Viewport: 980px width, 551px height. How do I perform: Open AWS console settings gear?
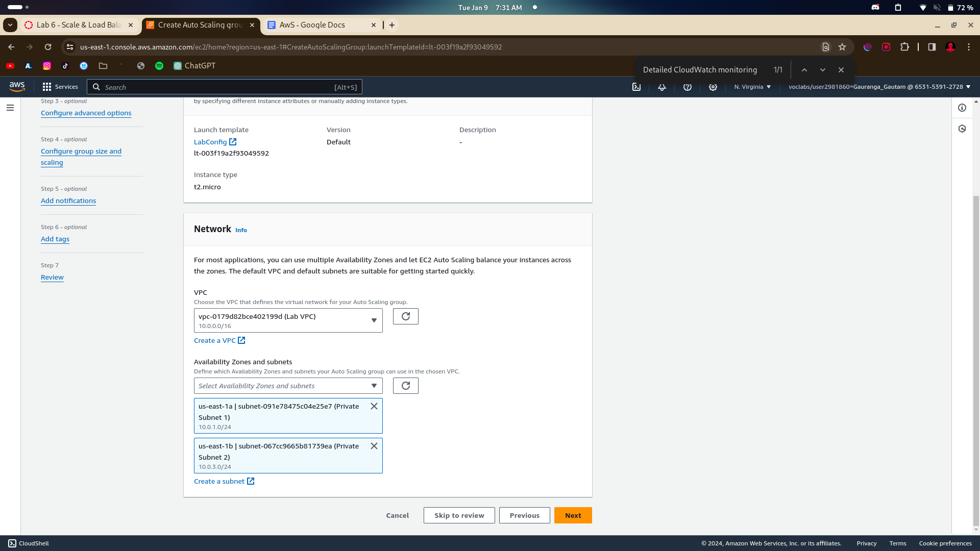[x=713, y=87]
